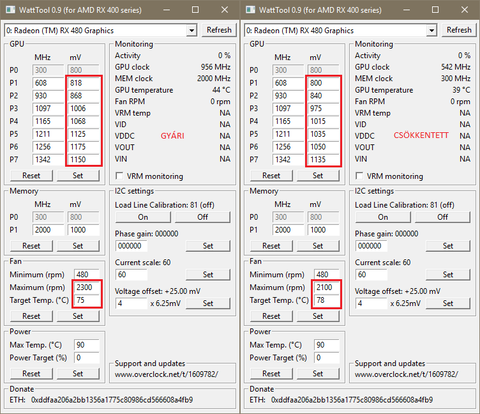Click Fan section Reset button in left window
Image resolution: width=480 pixels, height=414 pixels.
coord(31,316)
